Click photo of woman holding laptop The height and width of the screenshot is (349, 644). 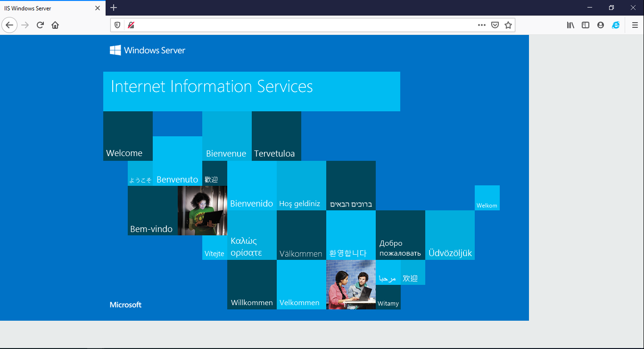coord(202,210)
